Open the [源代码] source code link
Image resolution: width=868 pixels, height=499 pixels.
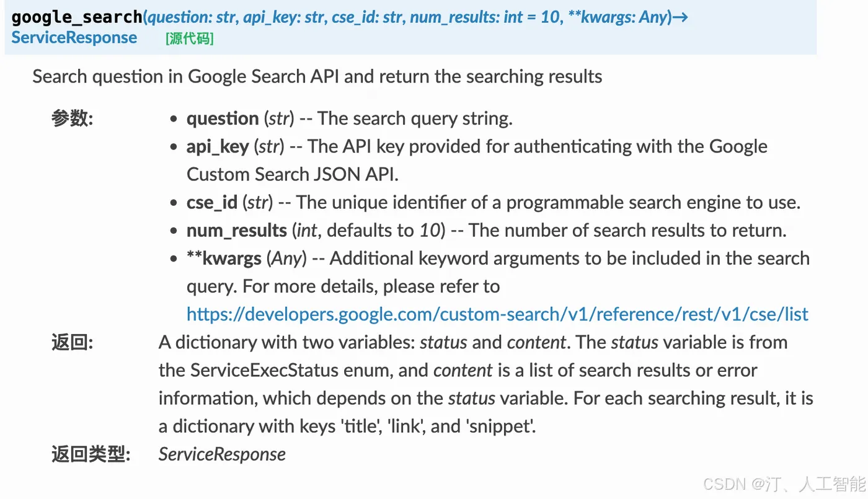click(x=189, y=39)
